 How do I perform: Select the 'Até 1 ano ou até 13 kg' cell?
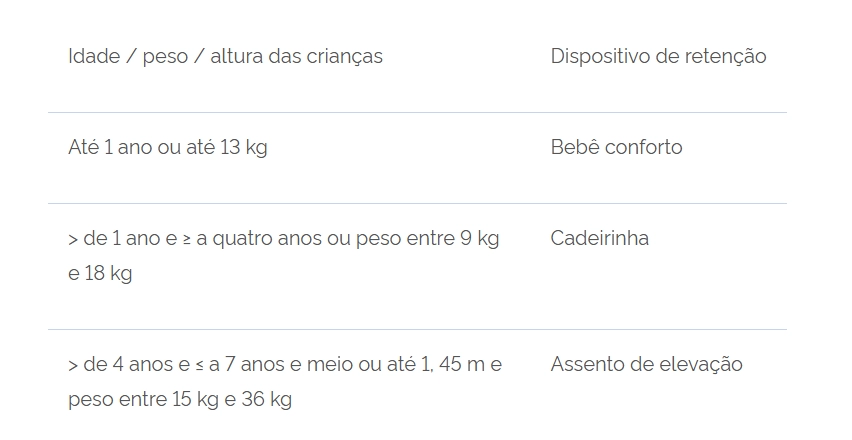tap(167, 147)
